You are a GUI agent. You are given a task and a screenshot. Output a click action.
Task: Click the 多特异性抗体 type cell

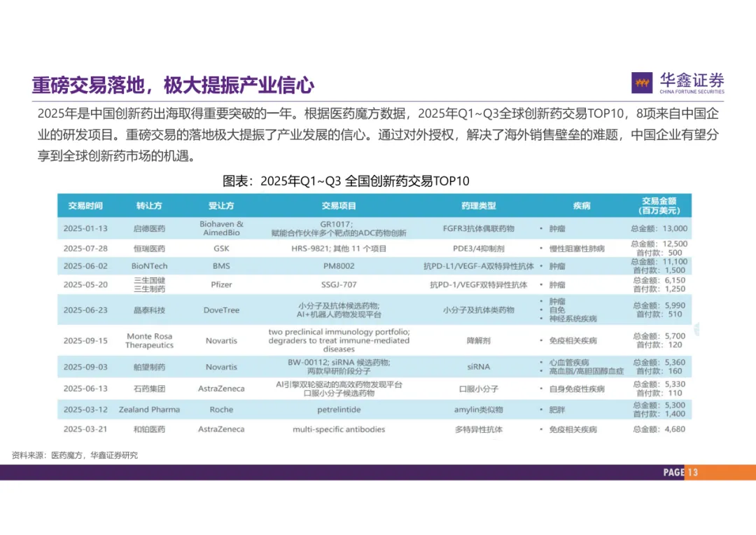tap(478, 429)
